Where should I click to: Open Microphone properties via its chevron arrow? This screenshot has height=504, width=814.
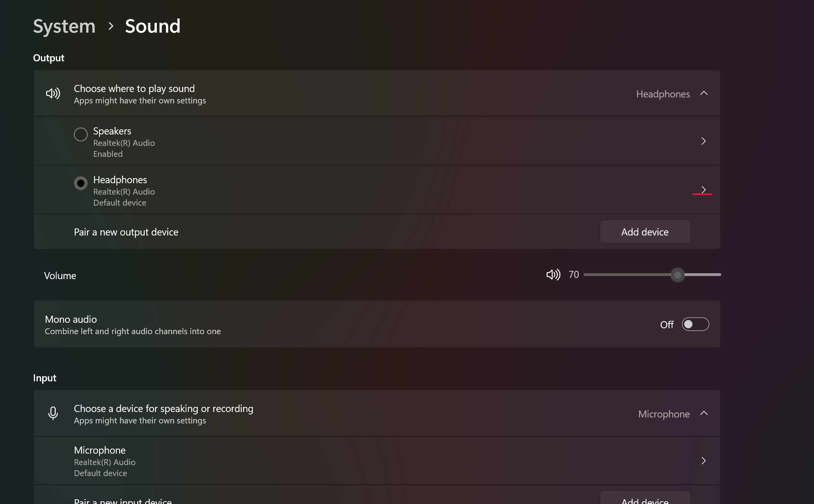click(x=704, y=461)
